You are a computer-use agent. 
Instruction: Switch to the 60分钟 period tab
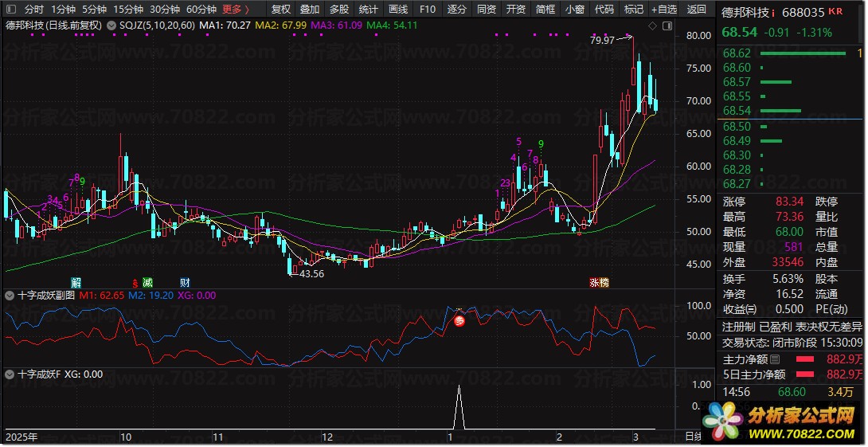pyautogui.click(x=201, y=10)
